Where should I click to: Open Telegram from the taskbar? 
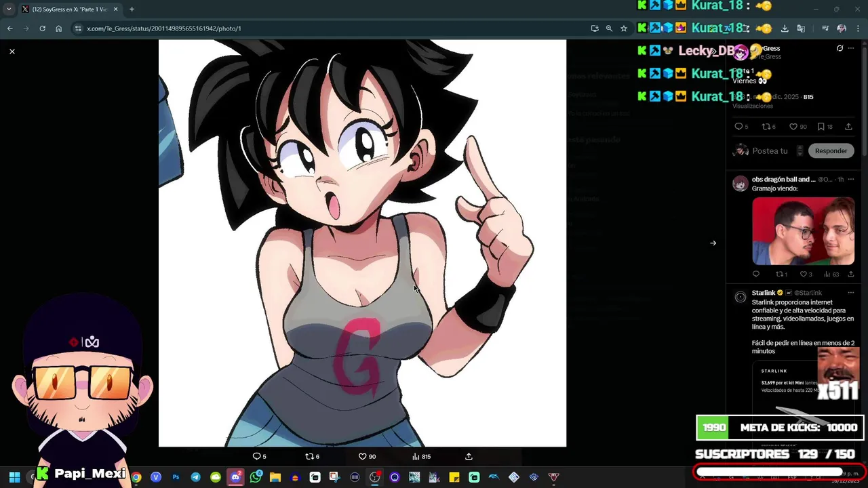tap(195, 477)
